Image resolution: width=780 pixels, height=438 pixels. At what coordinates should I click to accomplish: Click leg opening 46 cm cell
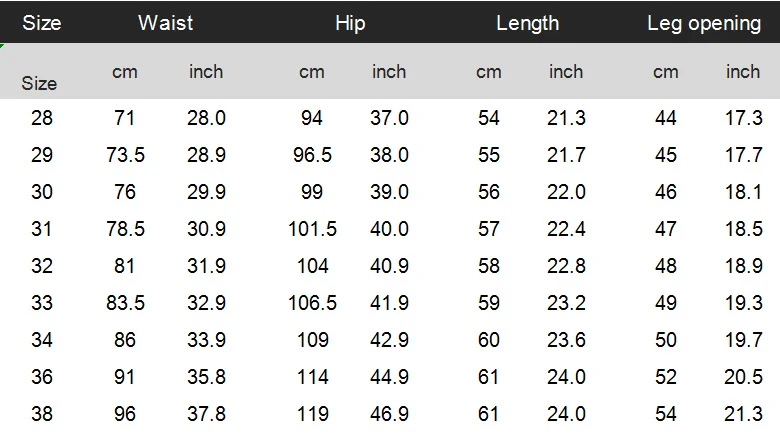[666, 192]
